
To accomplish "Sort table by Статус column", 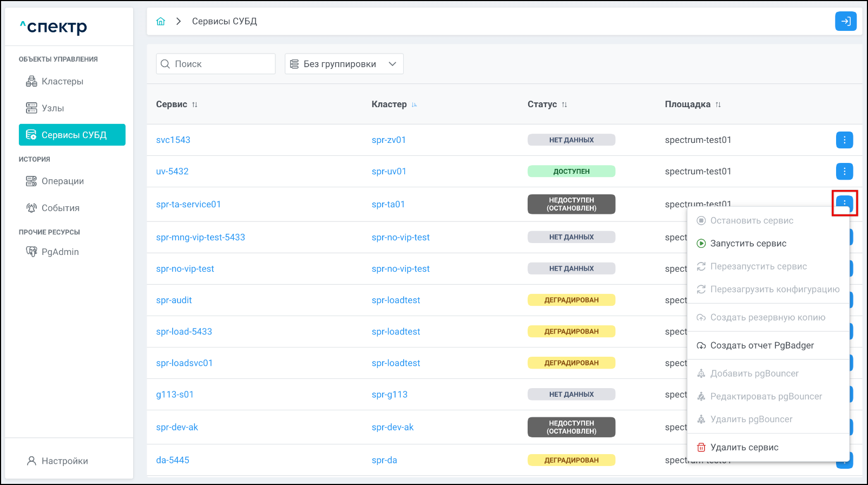I will coord(564,104).
